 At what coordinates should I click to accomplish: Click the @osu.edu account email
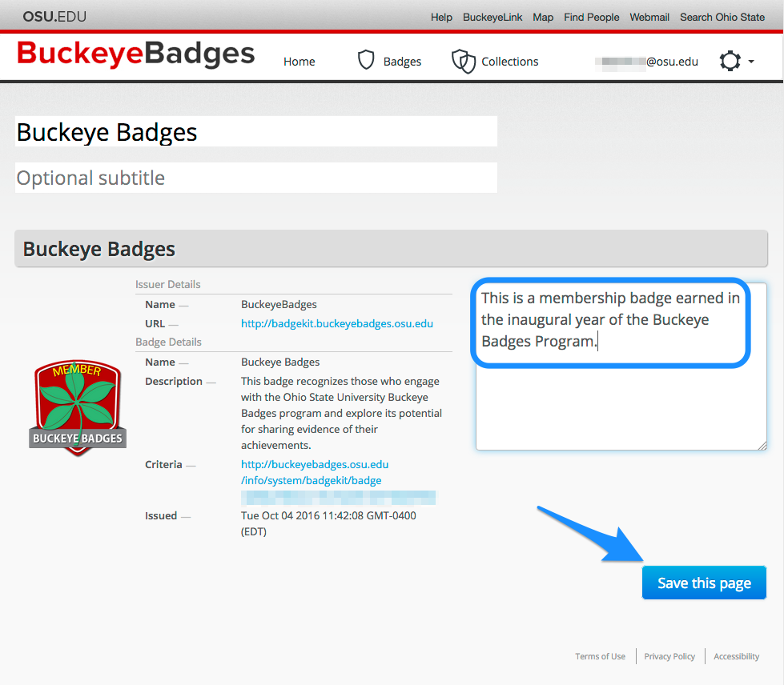click(646, 62)
